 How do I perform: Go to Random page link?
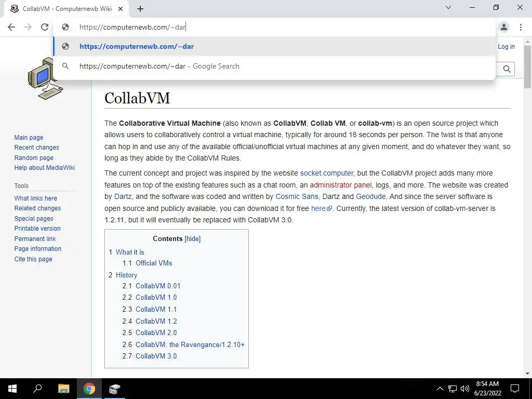pos(34,158)
